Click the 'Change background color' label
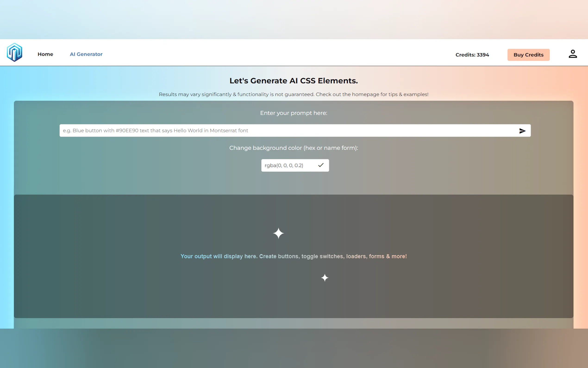Image resolution: width=588 pixels, height=368 pixels. [x=293, y=148]
